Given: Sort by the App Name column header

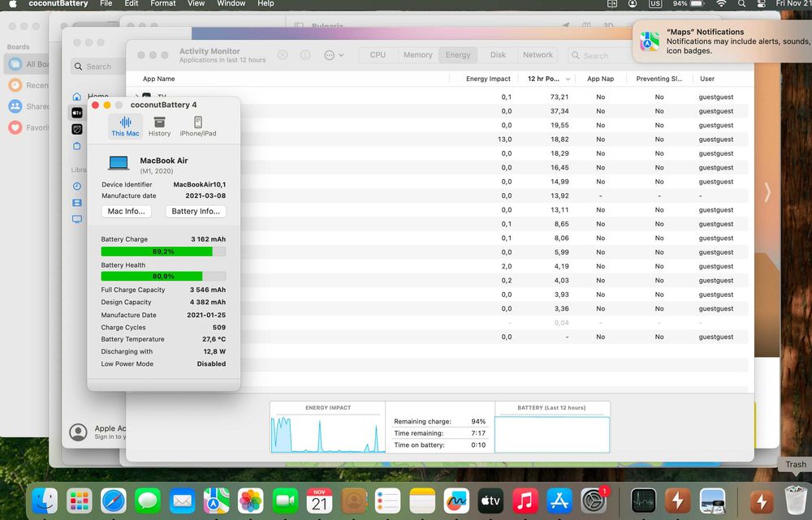Looking at the screenshot, I should (x=158, y=79).
